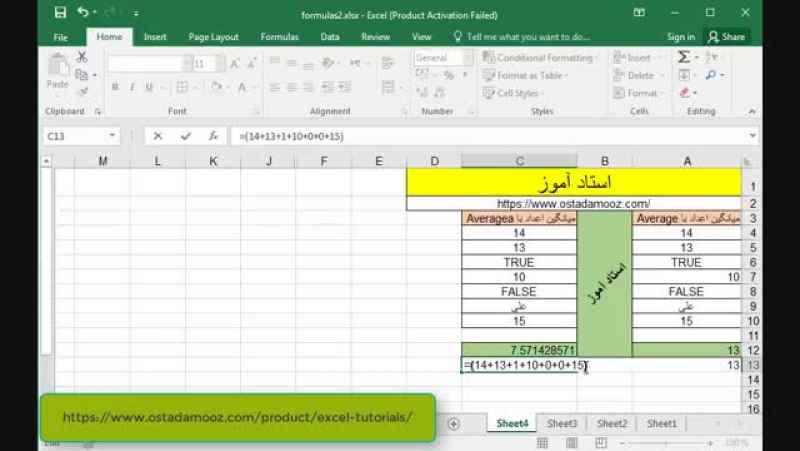The image size is (800, 451).
Task: Switch to the Page Layout tab
Action: pos(213,37)
